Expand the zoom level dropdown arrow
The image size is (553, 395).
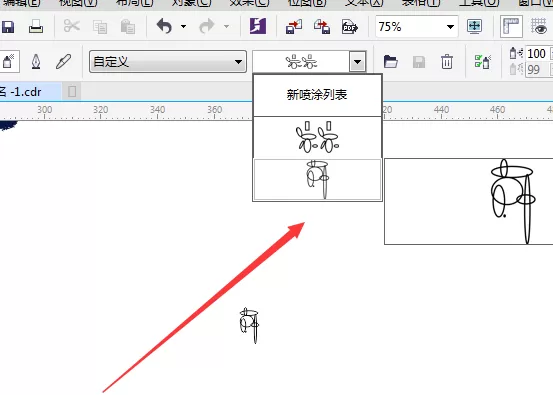click(x=450, y=27)
